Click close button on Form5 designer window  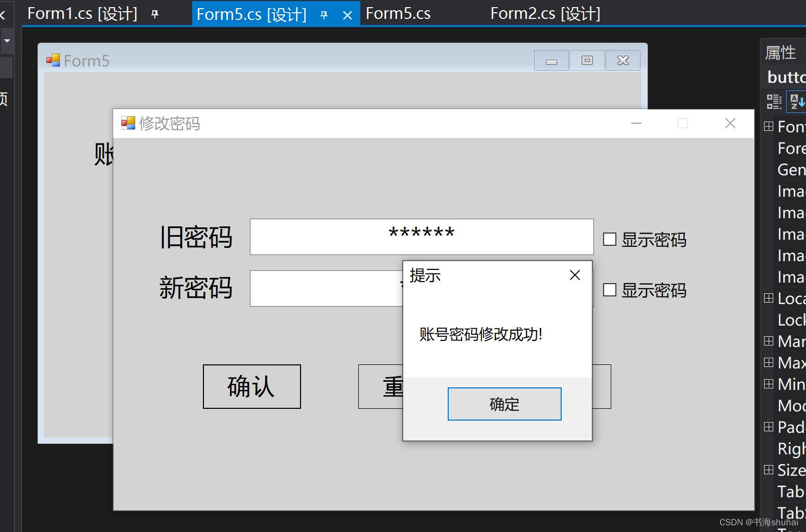pyautogui.click(x=623, y=60)
